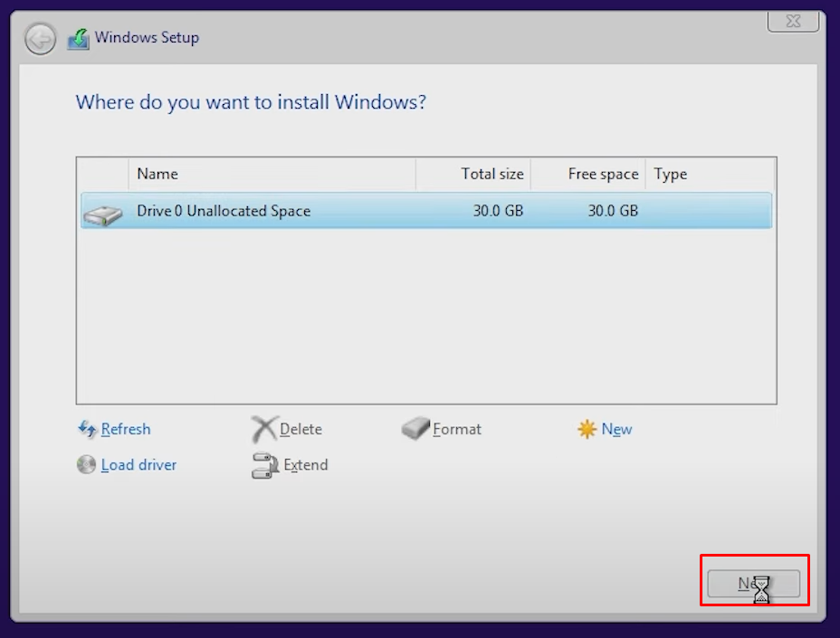The width and height of the screenshot is (840, 638).
Task: Hit the New partition starburst icon
Action: pos(587,429)
